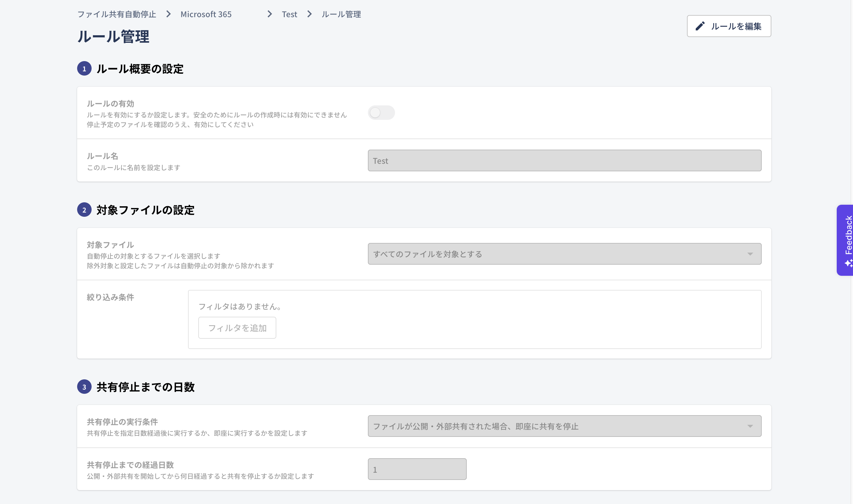Click the フィルタを追加 button
Viewport: 853px width, 504px height.
coord(237,328)
